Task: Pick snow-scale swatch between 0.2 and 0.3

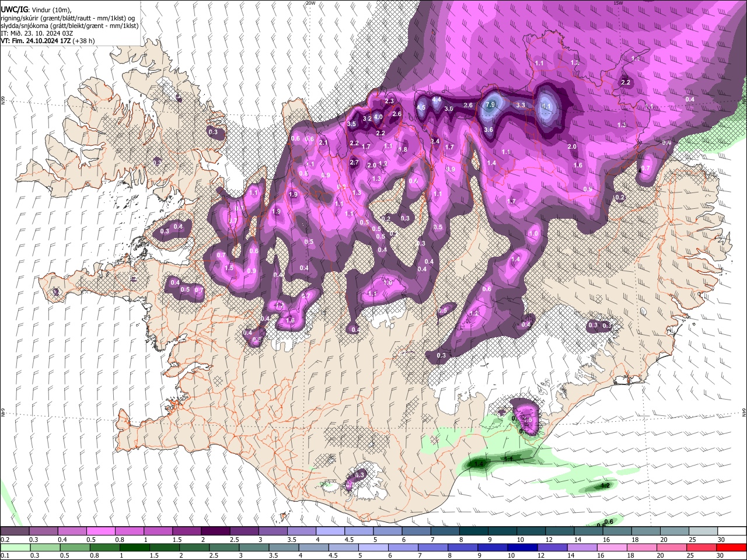Action: point(15,531)
